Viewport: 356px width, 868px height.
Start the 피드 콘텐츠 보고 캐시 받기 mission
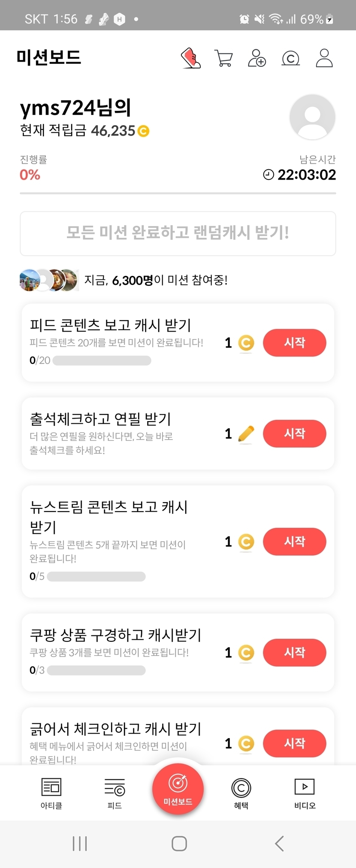click(x=294, y=343)
